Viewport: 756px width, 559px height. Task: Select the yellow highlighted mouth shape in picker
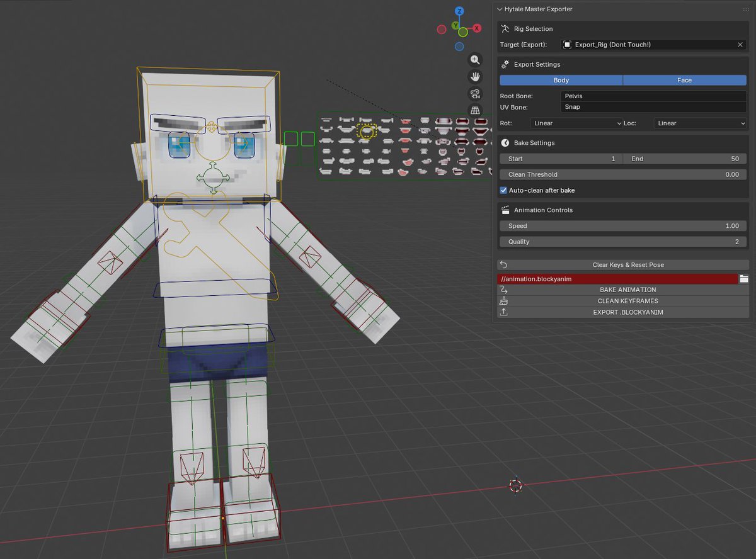(x=367, y=130)
